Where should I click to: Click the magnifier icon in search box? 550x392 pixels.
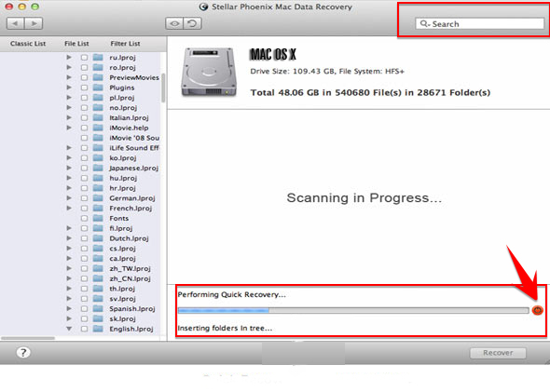point(424,24)
